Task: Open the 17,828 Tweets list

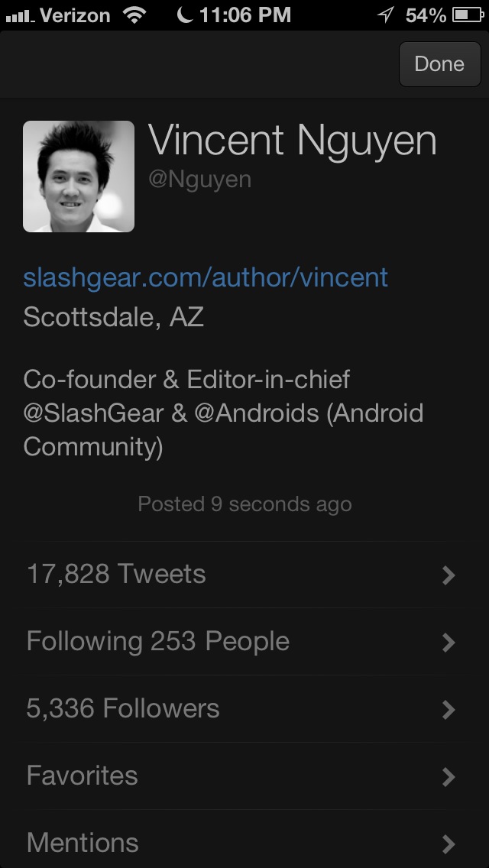Action: tap(116, 574)
